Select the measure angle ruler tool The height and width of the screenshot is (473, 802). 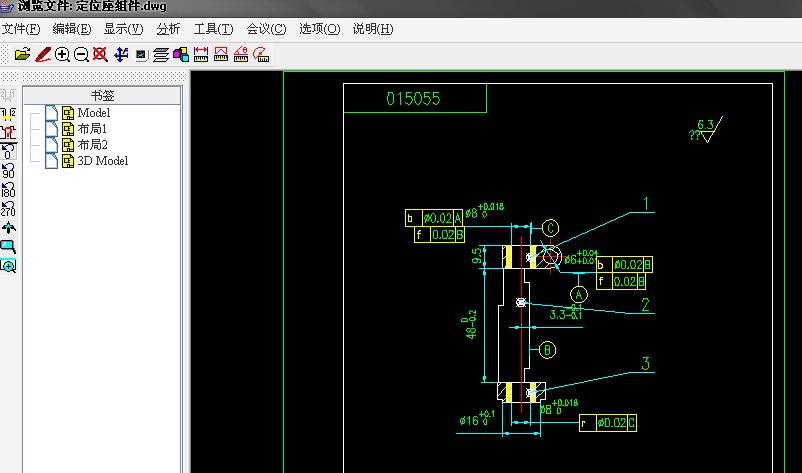coord(241,54)
